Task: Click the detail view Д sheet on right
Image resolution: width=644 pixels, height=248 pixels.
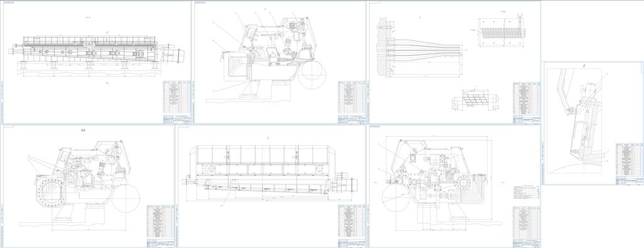Action: pos(592,123)
